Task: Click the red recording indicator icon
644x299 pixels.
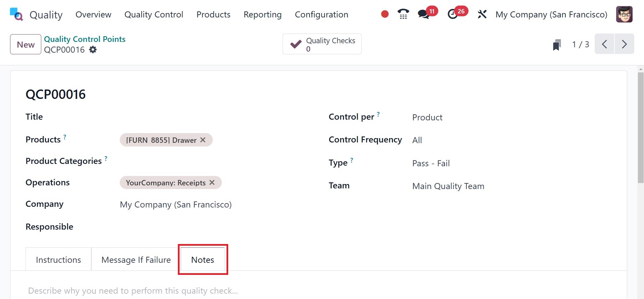Action: [x=385, y=14]
